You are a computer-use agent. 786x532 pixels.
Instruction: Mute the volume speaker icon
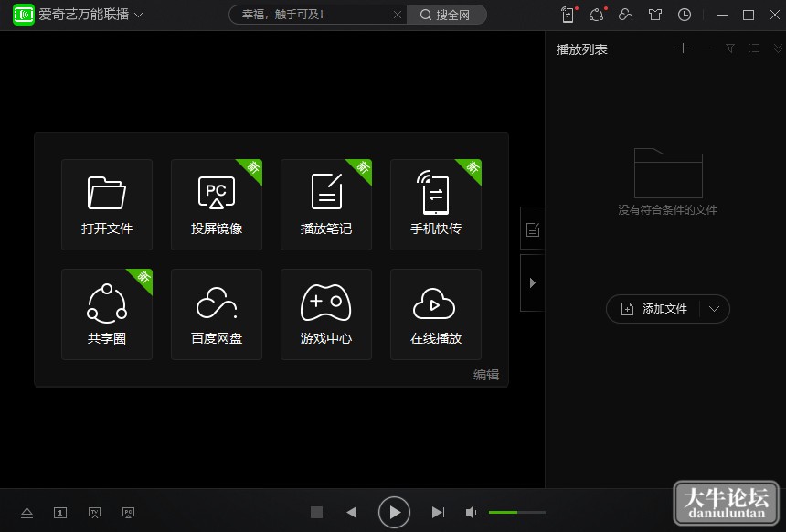tap(472, 513)
